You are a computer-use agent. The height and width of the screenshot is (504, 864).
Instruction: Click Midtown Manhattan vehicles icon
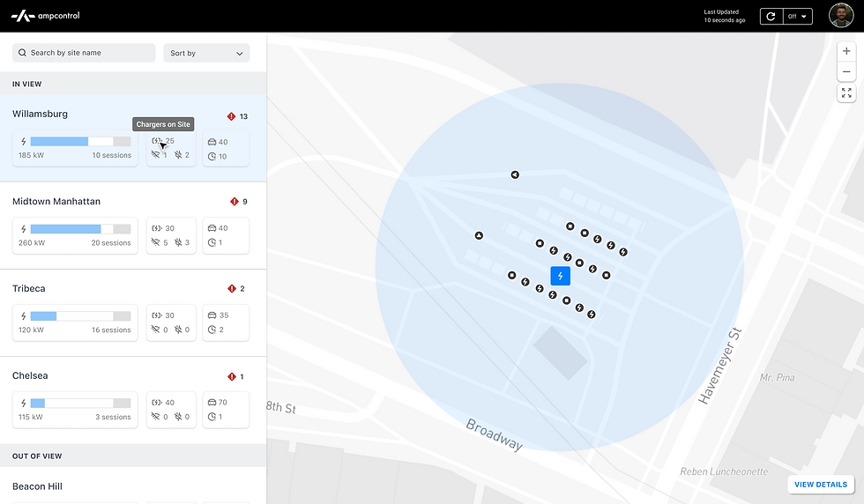click(x=212, y=228)
